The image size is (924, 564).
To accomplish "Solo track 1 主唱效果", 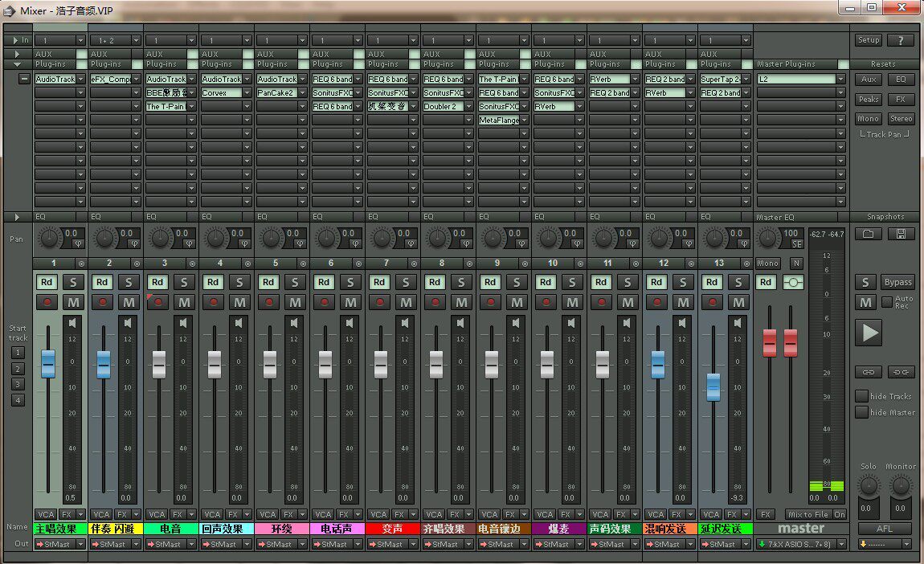I will [x=73, y=282].
